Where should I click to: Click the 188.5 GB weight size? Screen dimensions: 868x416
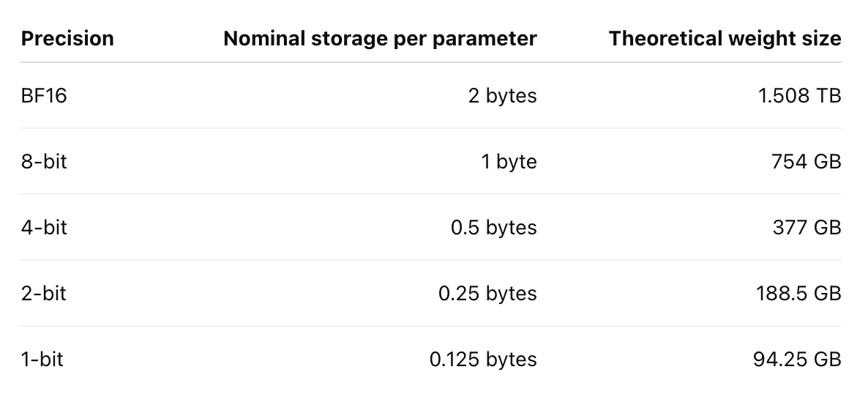click(x=798, y=294)
